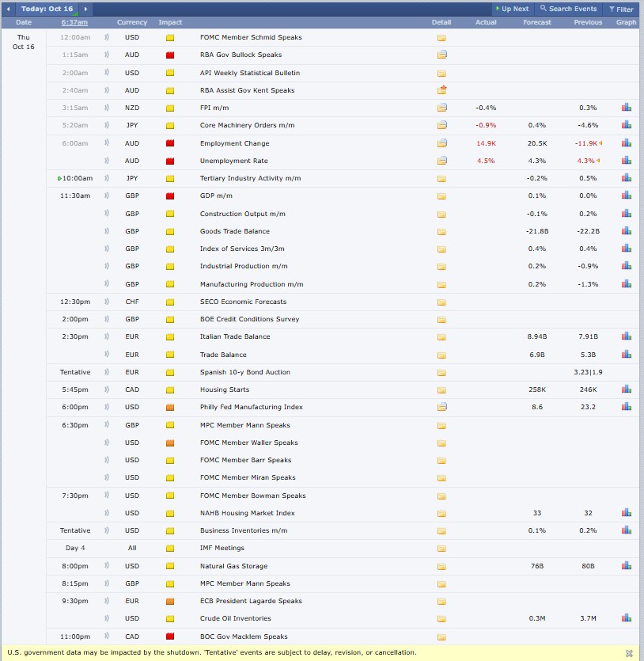Open the Filter options

621,9
